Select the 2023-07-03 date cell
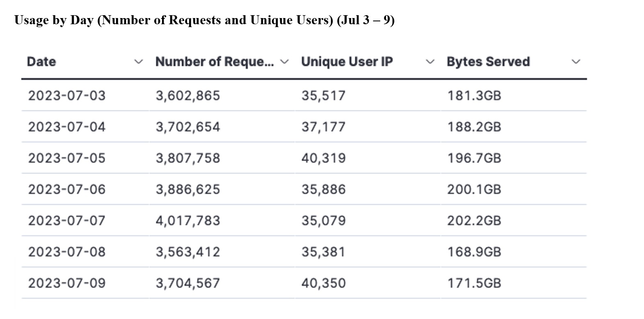Viewport: 644px width, 319px height. 67,96
